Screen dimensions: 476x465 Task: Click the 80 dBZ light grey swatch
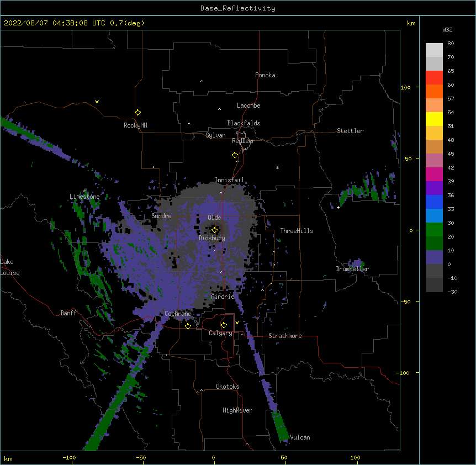click(x=434, y=50)
